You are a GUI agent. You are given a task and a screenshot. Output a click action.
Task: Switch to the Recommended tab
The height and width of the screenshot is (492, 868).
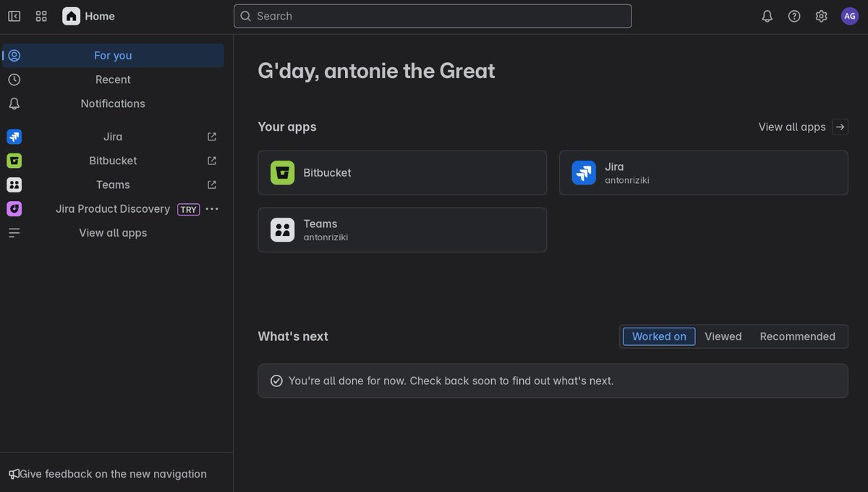click(797, 336)
